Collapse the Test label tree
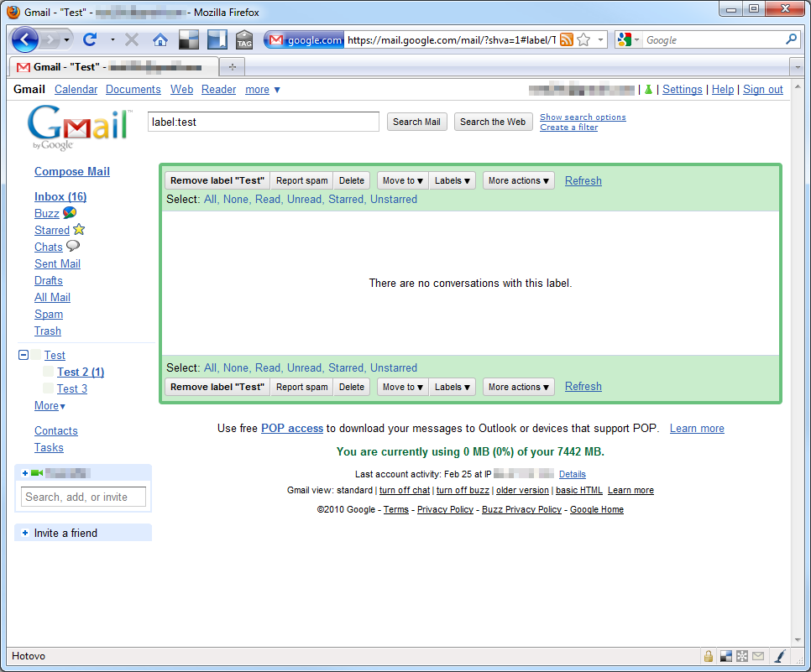The width and height of the screenshot is (811, 672). tap(24, 355)
